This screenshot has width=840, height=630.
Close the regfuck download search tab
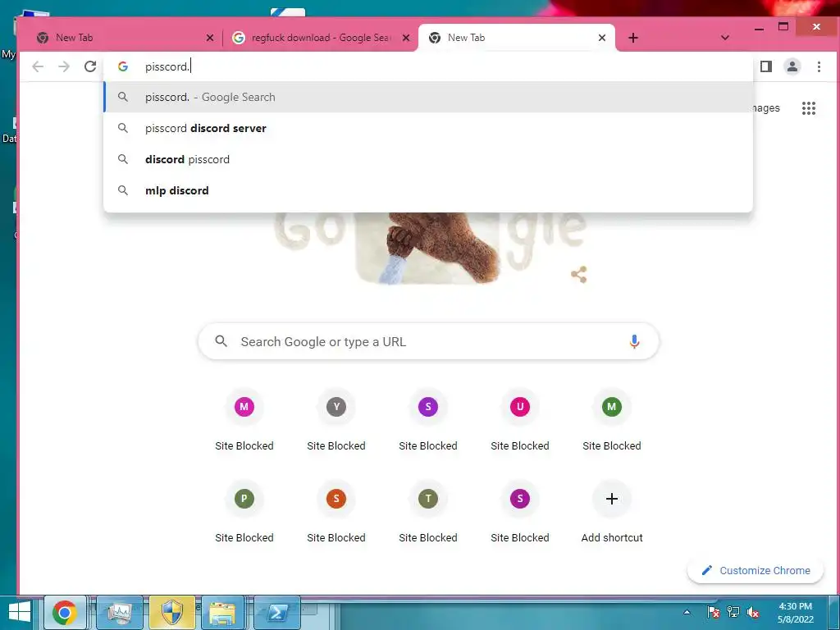[x=406, y=38]
